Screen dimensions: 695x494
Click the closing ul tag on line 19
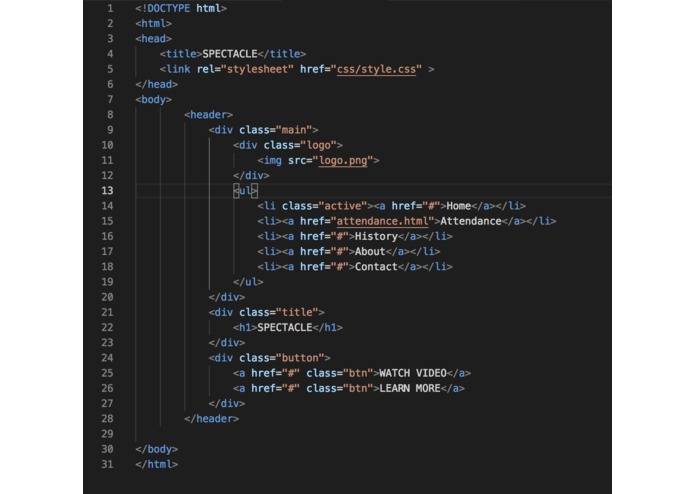(248, 282)
